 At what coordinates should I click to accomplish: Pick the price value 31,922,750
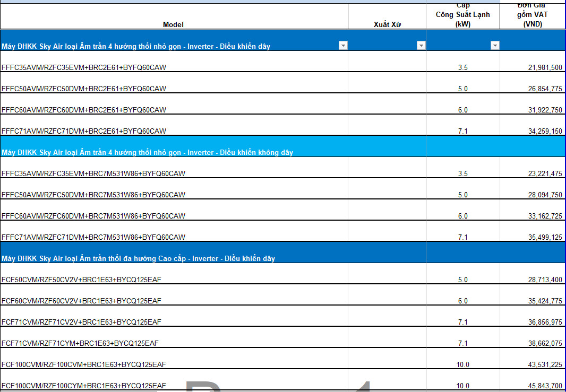point(545,110)
